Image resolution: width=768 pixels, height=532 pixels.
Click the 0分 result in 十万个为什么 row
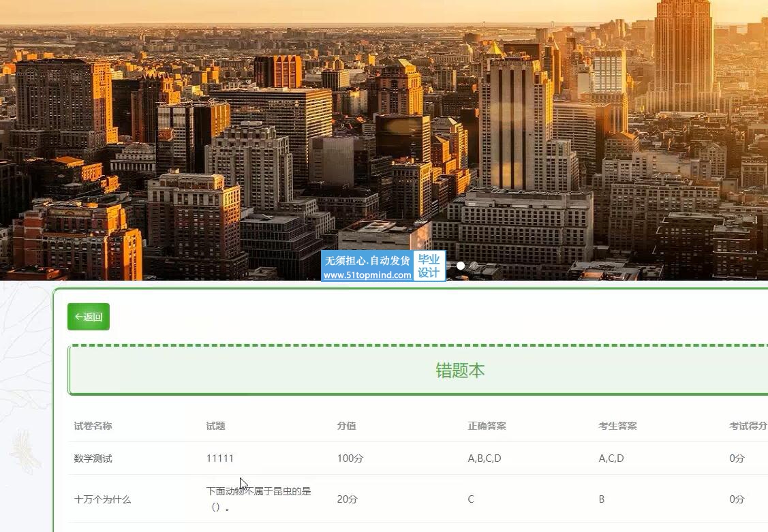737,499
